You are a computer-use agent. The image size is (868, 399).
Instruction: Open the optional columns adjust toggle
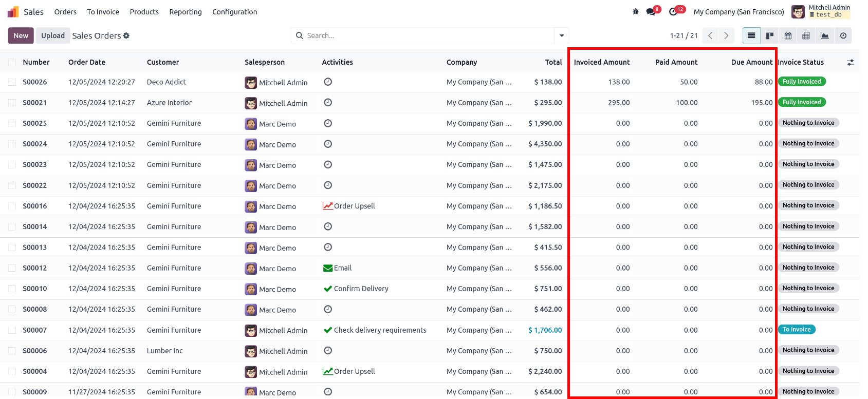[851, 62]
